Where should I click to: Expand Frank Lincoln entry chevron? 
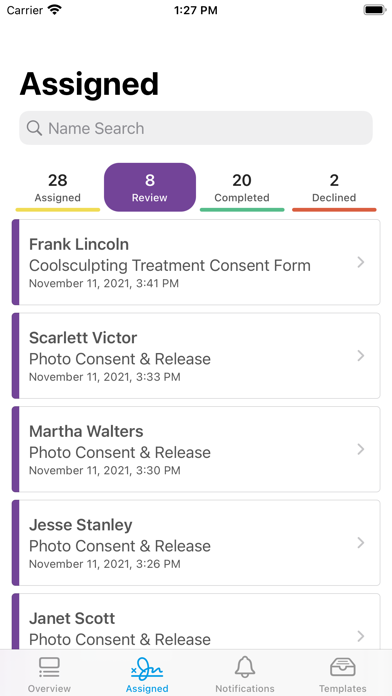coord(361,262)
